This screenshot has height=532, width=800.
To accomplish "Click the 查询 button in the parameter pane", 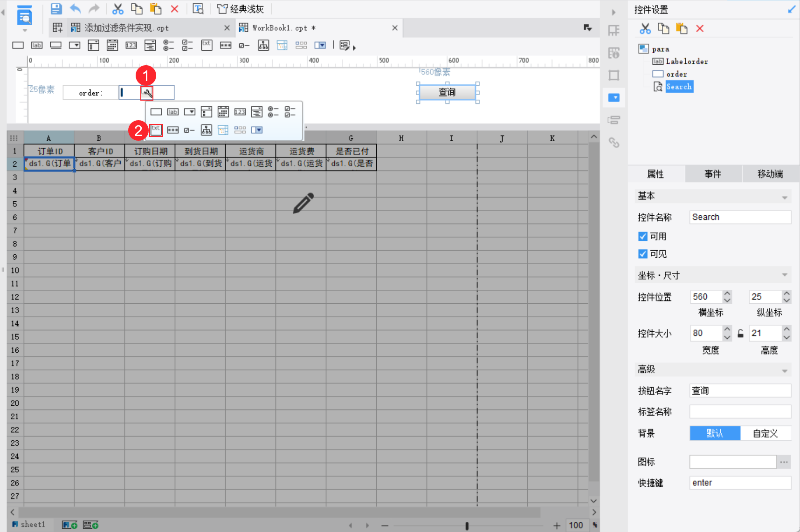I will [x=447, y=92].
